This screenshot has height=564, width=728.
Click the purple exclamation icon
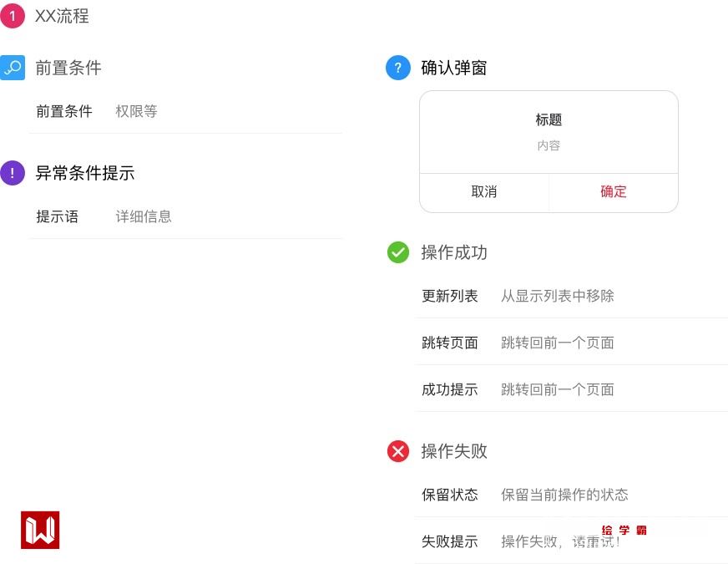point(13,173)
